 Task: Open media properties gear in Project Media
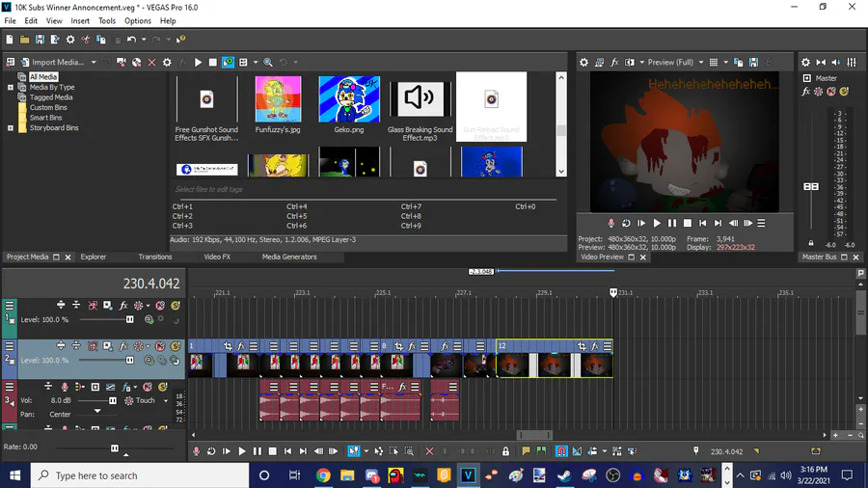167,63
